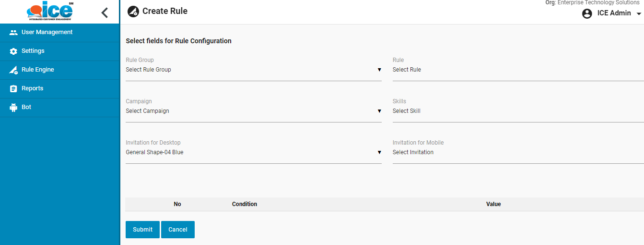Click the Rule Engine icon in sidebar
The image size is (644, 245).
pos(13,70)
